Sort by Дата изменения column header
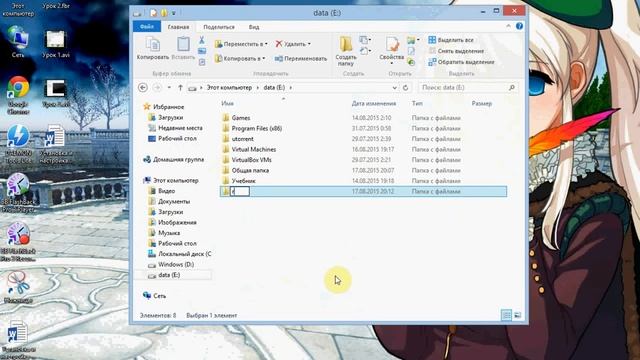The width and height of the screenshot is (640, 360). [374, 104]
